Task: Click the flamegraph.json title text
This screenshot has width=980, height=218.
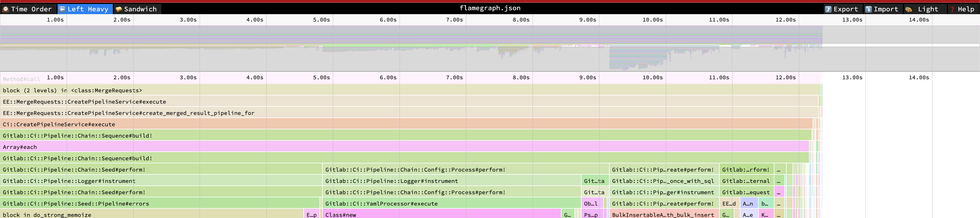Action: pyautogui.click(x=490, y=8)
